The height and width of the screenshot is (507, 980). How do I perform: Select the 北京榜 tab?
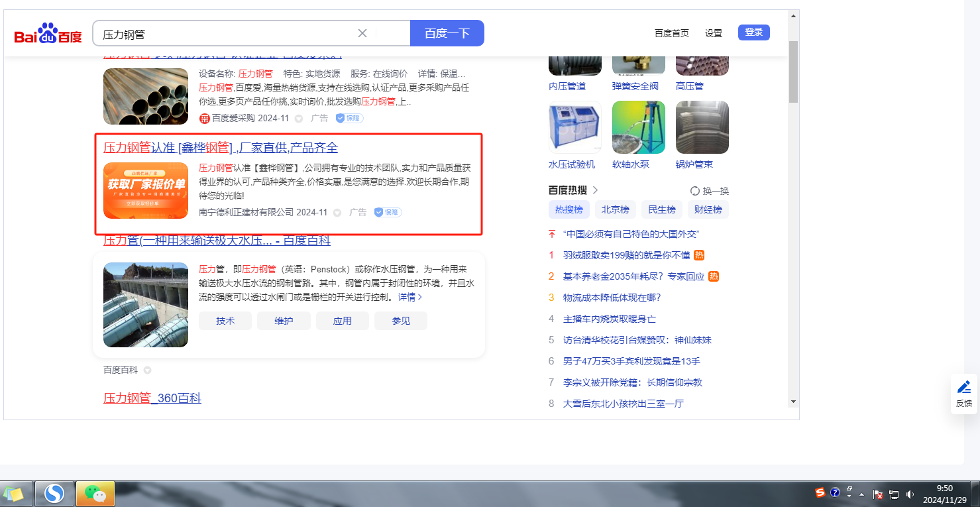point(616,210)
